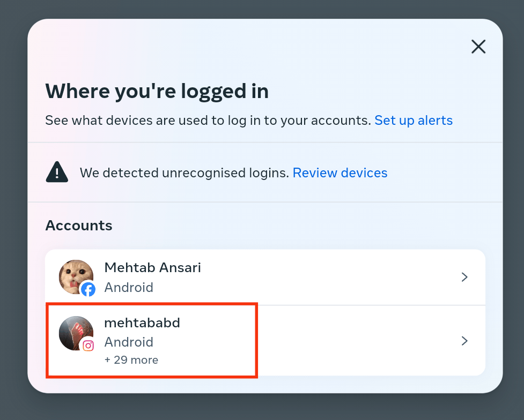Click the Accounts section heading
The width and height of the screenshot is (524, 420).
pyautogui.click(x=79, y=226)
